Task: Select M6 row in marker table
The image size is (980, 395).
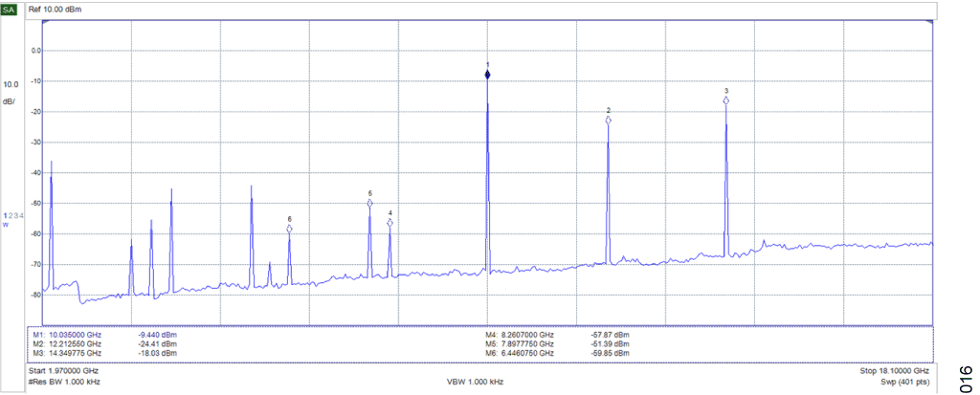Action: [x=558, y=353]
